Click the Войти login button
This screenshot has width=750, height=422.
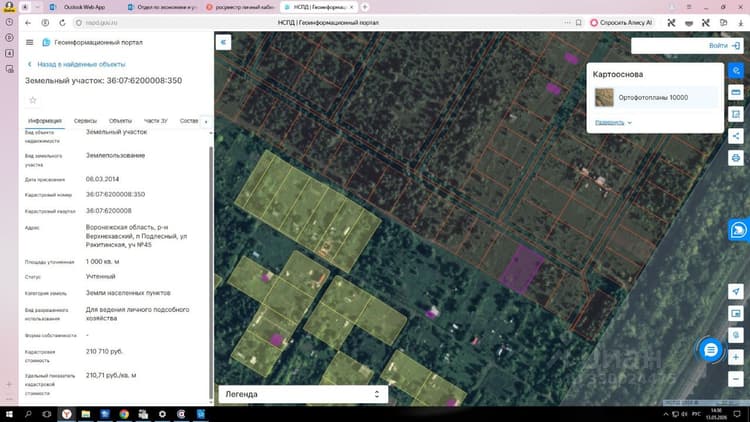(x=725, y=45)
